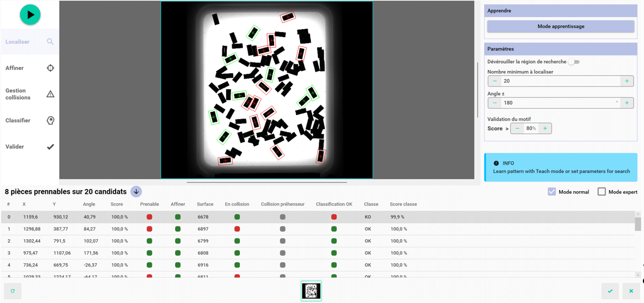Screen dimensions: 644x303
Task: Increase Nombre minimum à localiser with plus
Action: coord(626,81)
